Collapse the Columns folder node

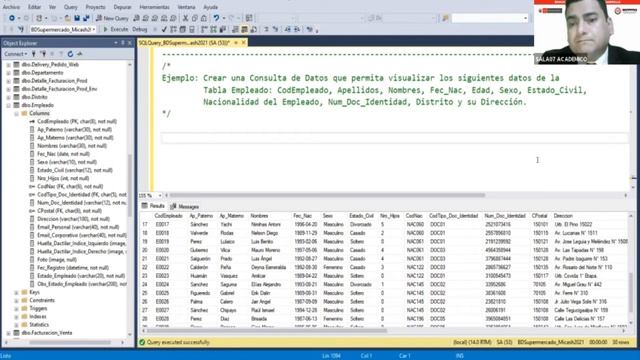coord(16,113)
